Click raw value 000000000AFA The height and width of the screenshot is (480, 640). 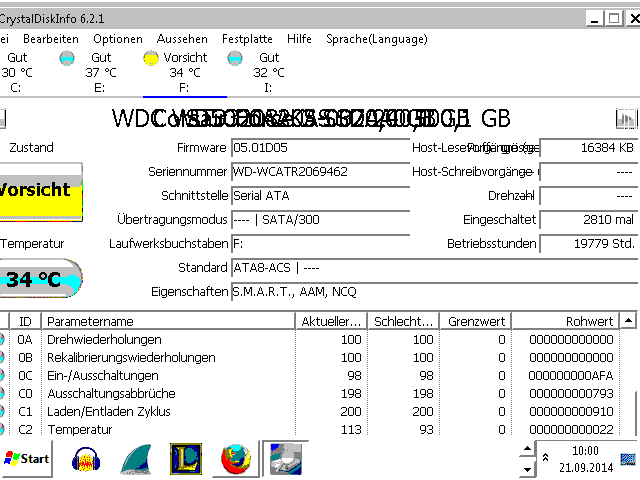pyautogui.click(x=571, y=376)
